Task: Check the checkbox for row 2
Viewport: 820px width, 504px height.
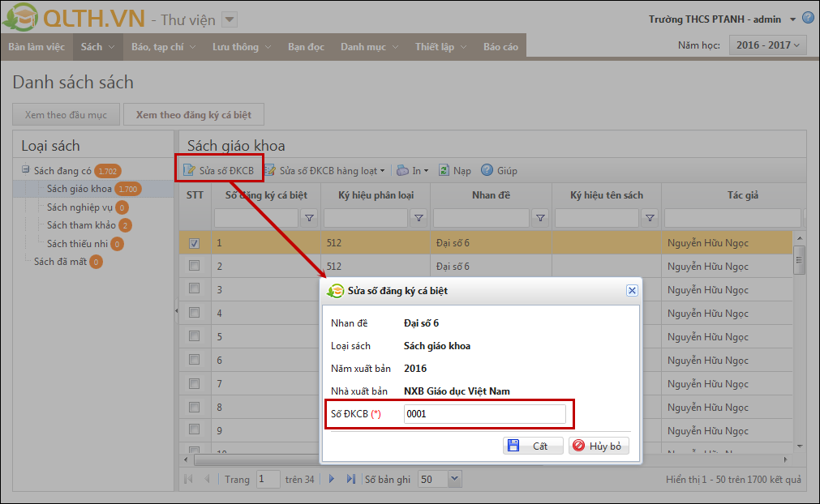Action: (194, 265)
